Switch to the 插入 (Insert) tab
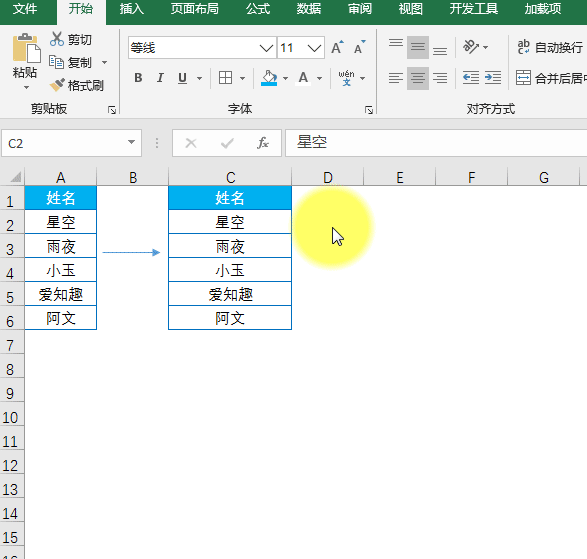The height and width of the screenshot is (559, 587). [x=132, y=9]
